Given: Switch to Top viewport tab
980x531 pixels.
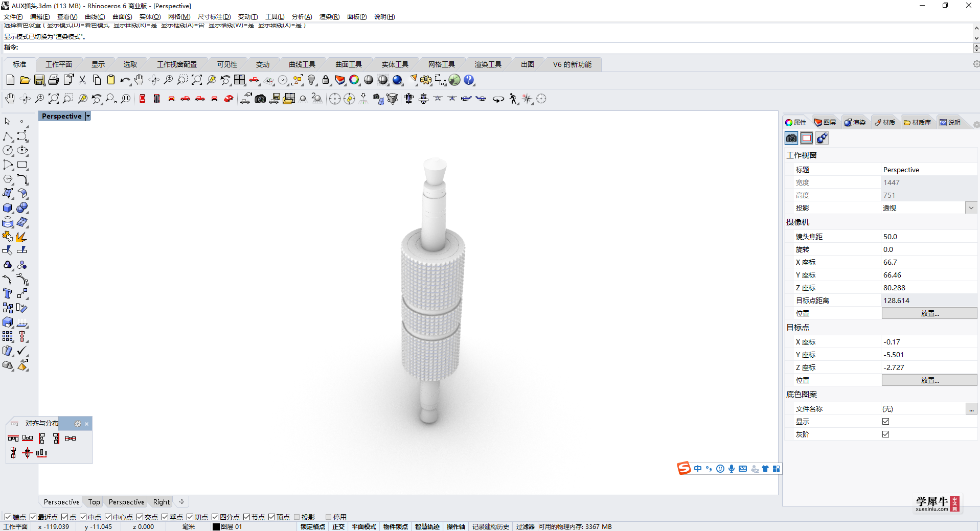Looking at the screenshot, I should (94, 502).
